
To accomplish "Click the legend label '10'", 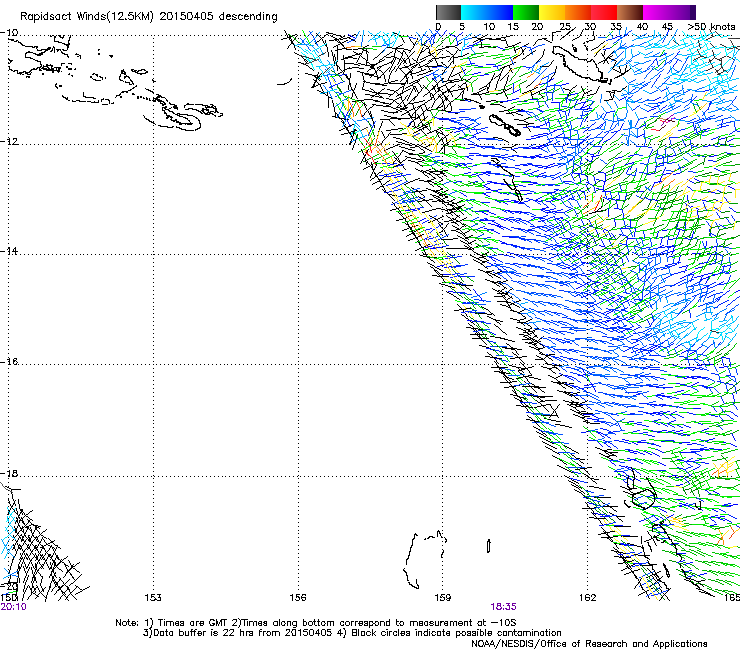I will [489, 27].
